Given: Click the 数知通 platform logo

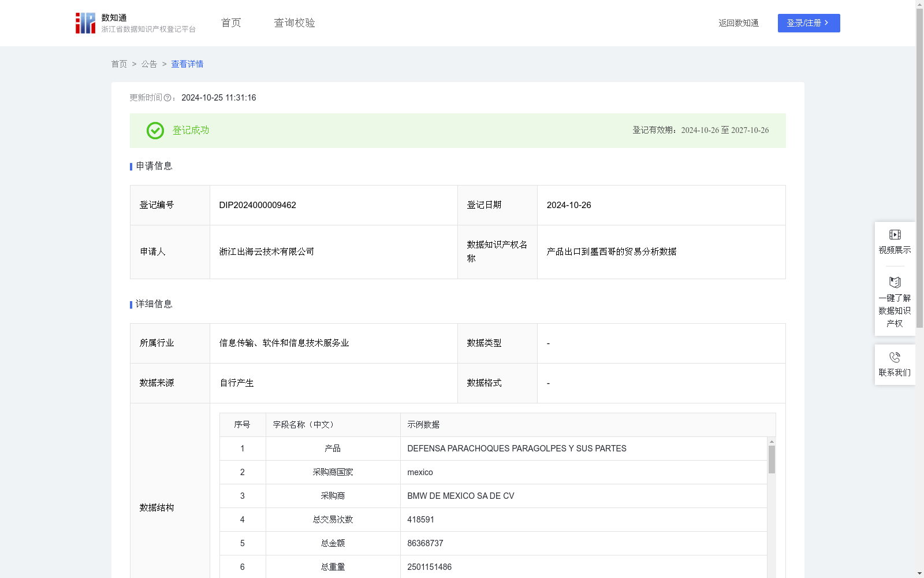Looking at the screenshot, I should 135,23.
